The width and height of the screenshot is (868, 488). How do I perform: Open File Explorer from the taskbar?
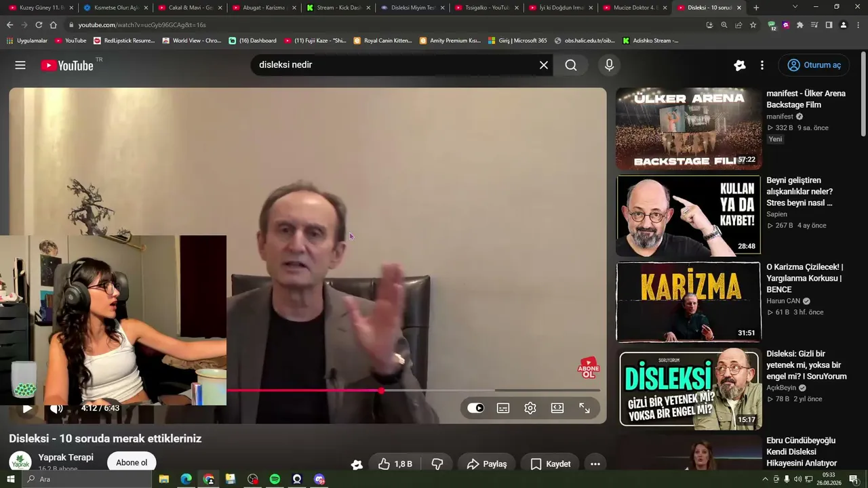click(x=164, y=479)
